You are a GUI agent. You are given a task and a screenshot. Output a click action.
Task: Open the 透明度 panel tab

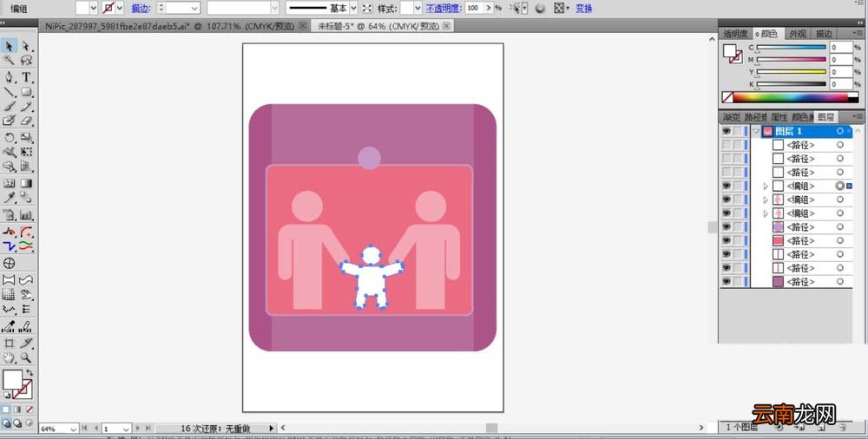point(735,34)
